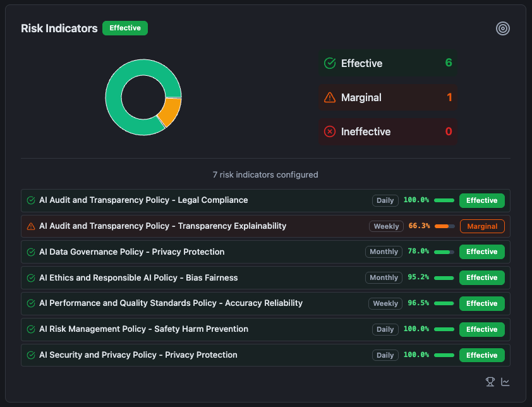Select the Ineffective summary row showing 0
This screenshot has height=407, width=532.
coord(388,131)
